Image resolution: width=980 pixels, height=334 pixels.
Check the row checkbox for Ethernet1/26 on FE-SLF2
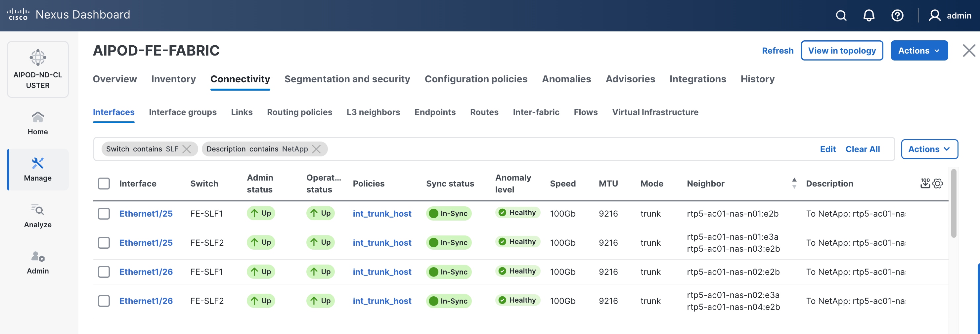pos(104,301)
